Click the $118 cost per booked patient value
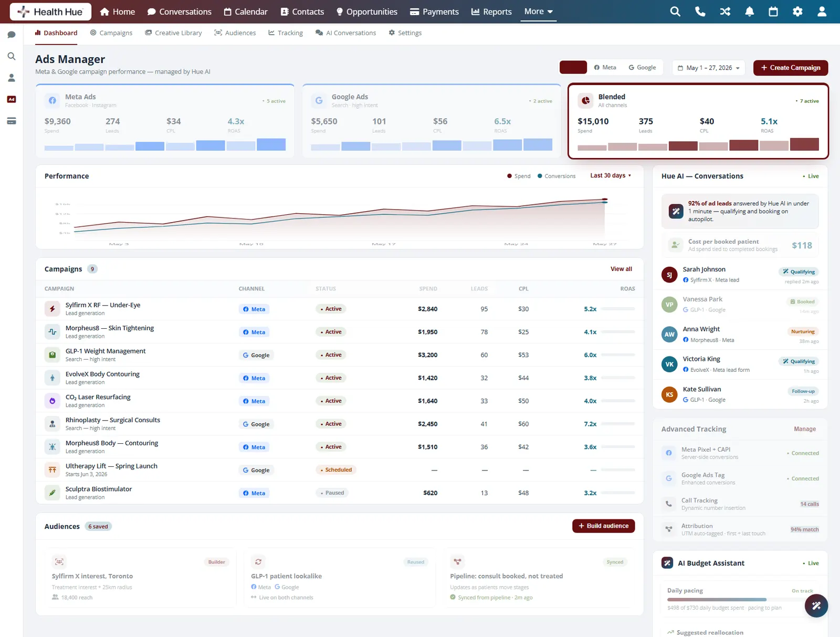This screenshot has height=637, width=840. tap(802, 245)
